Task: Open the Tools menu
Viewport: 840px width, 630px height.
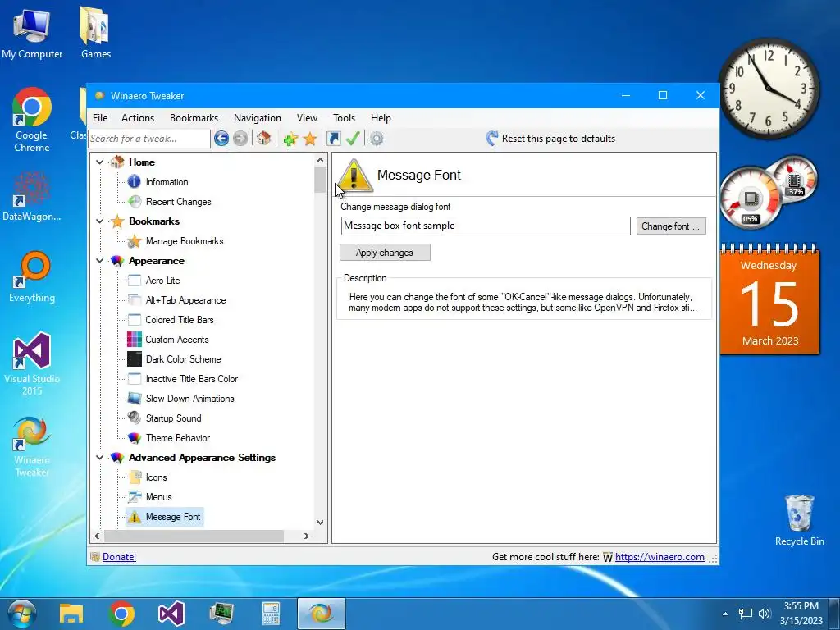Action: click(344, 118)
